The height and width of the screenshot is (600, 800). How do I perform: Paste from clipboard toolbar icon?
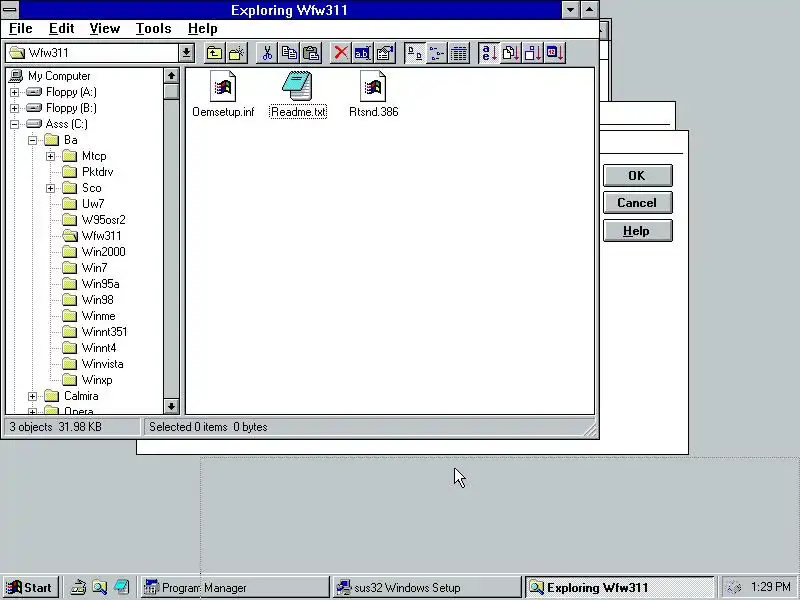tap(311, 53)
